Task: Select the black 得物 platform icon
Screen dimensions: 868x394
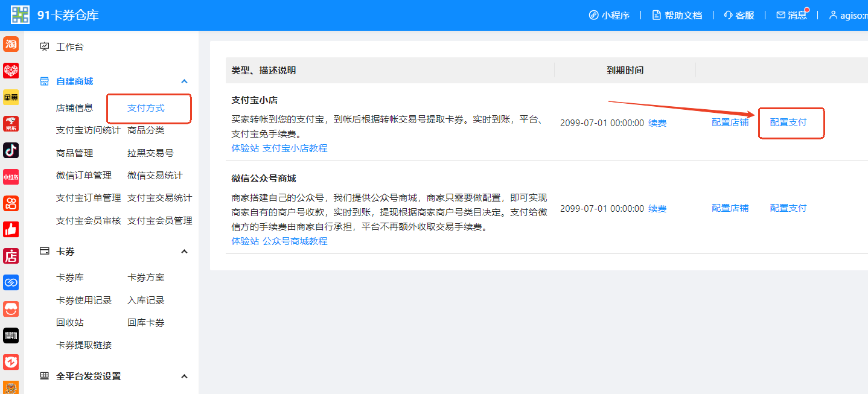Action: pyautogui.click(x=11, y=335)
